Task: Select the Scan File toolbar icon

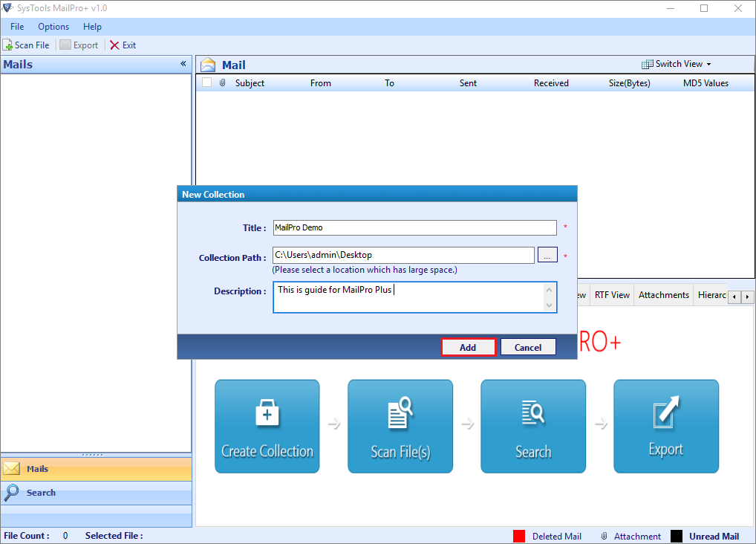Action: pyautogui.click(x=27, y=45)
